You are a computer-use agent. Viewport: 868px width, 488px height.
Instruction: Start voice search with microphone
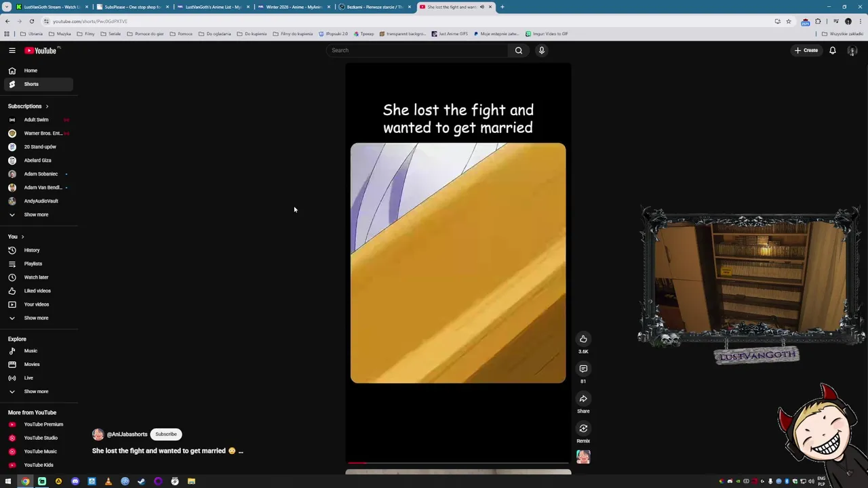[x=542, y=50]
